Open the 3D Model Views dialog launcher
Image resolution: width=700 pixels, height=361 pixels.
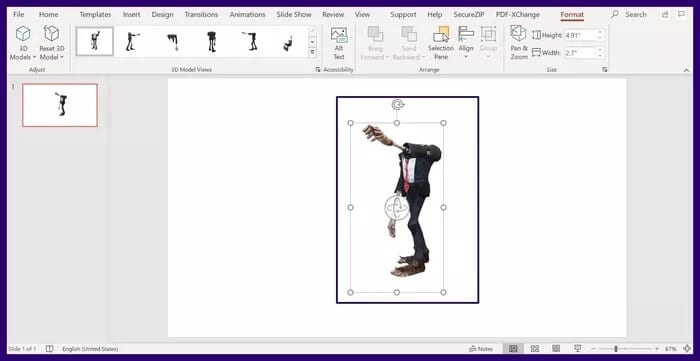(318, 70)
